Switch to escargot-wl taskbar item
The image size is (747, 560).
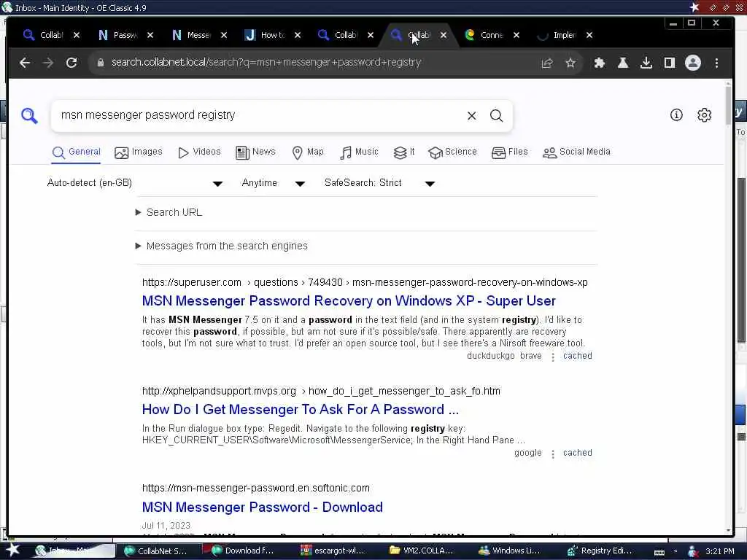pyautogui.click(x=333, y=551)
